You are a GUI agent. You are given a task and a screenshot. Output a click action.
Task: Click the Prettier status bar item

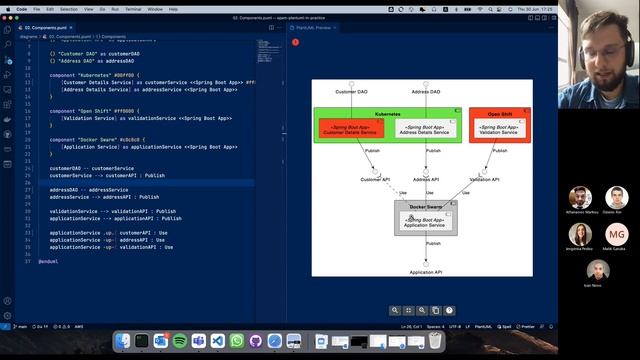pos(525,327)
